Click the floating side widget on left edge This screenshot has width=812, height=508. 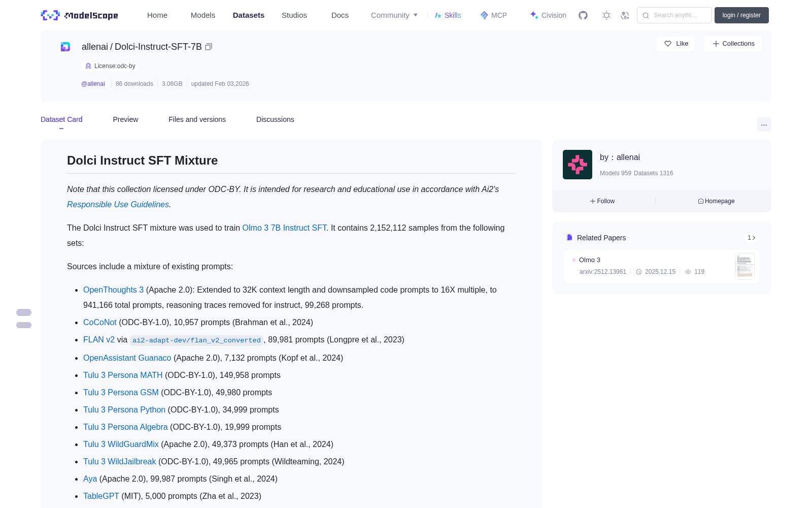click(24, 319)
